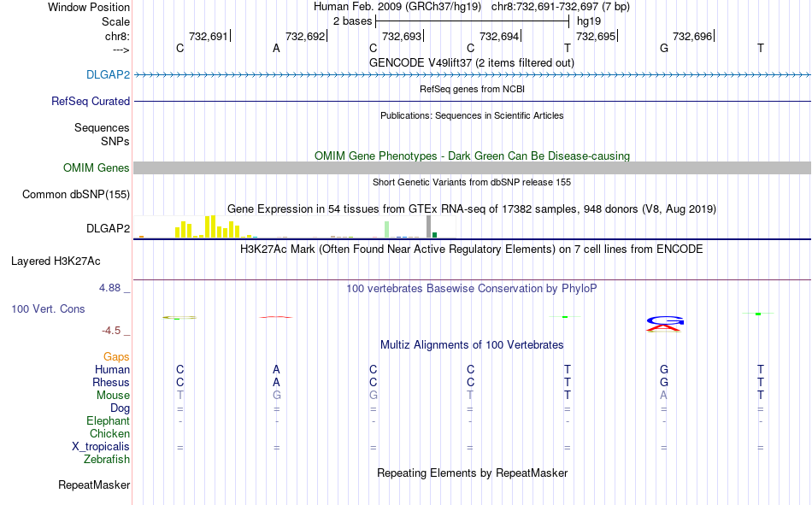Click the X_tropicalis species row label

tap(101, 447)
